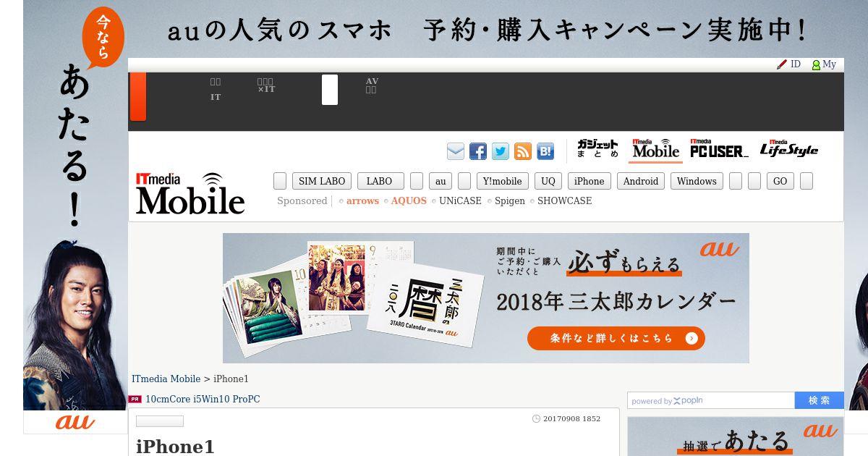Open the SIM LABO category
Screen dimensions: 868x456
click(322, 181)
